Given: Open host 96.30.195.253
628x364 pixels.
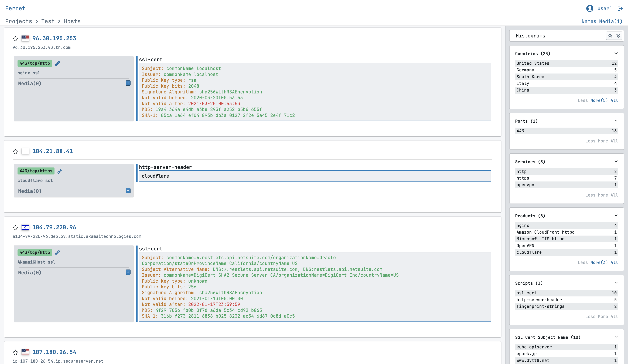Looking at the screenshot, I should point(54,38).
